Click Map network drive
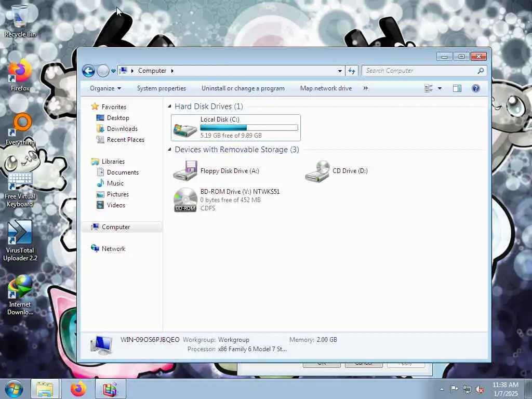532x399 pixels. 326,88
